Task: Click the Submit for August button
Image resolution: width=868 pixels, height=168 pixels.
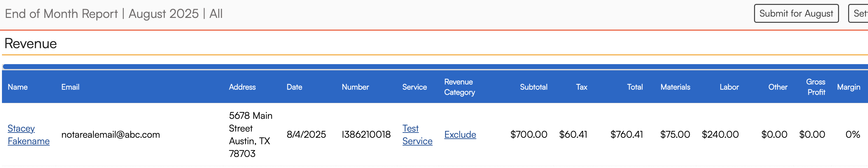Action: 795,13
